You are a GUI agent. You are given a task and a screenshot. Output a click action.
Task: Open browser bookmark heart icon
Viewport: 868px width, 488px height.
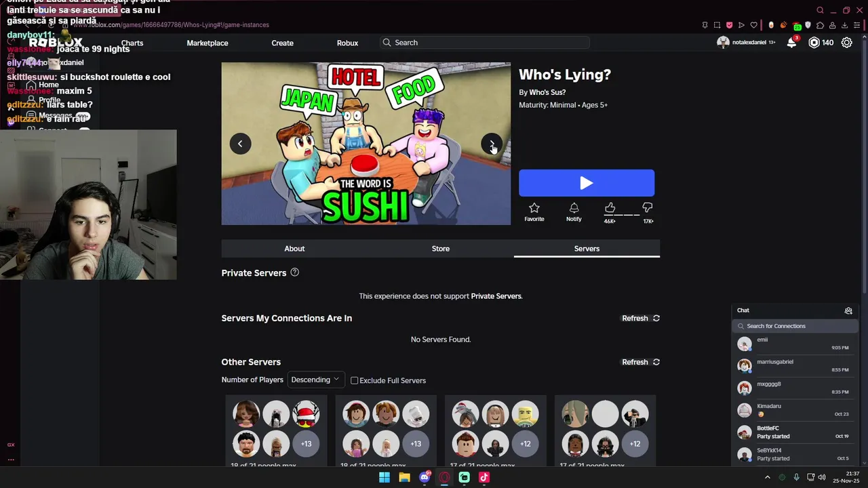coord(753,25)
